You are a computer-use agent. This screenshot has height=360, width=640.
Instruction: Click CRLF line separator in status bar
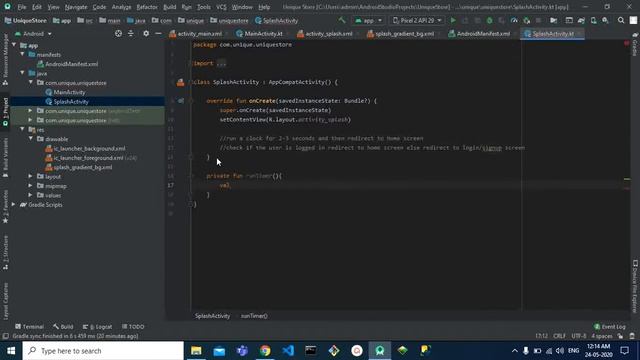[559, 336]
